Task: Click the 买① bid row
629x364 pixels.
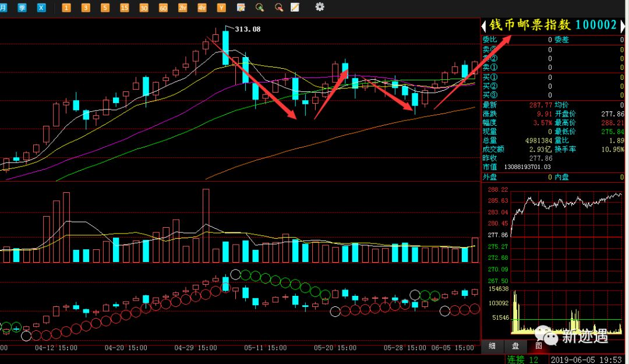Action: click(554, 77)
